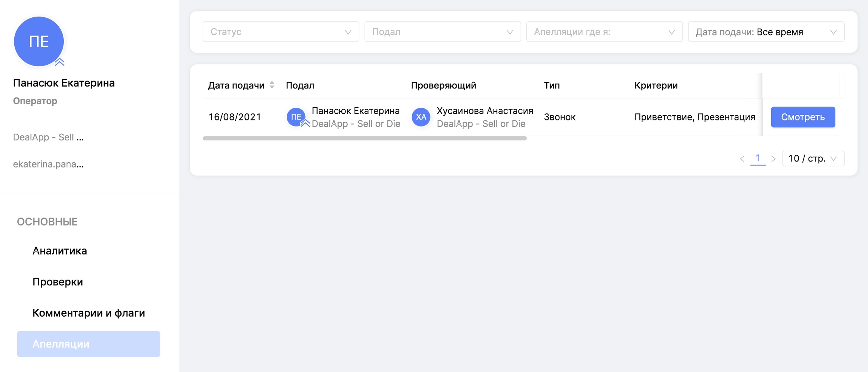Open the Дата подачи date filter

click(x=766, y=32)
